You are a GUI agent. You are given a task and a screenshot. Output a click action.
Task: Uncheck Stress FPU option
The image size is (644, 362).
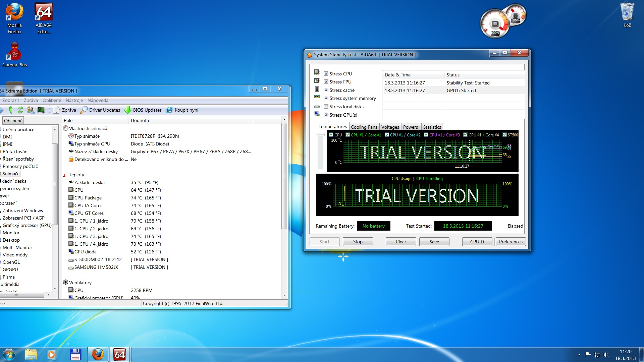coord(326,82)
